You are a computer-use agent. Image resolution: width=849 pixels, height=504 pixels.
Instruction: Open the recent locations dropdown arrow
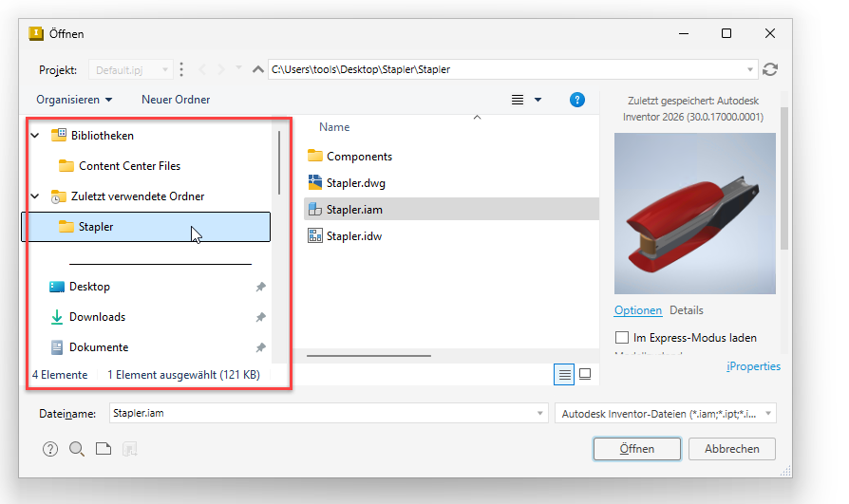click(x=238, y=68)
